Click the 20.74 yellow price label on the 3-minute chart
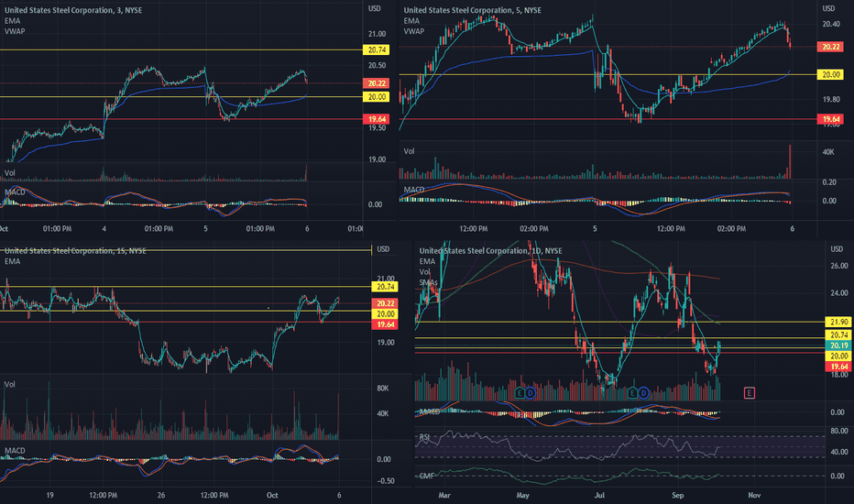The image size is (854, 504). click(377, 49)
